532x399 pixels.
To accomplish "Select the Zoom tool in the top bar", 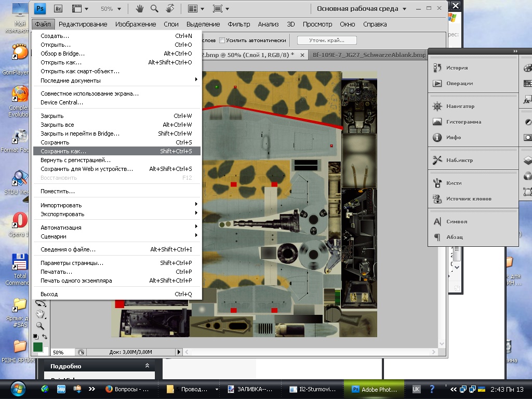I will pyautogui.click(x=154, y=9).
